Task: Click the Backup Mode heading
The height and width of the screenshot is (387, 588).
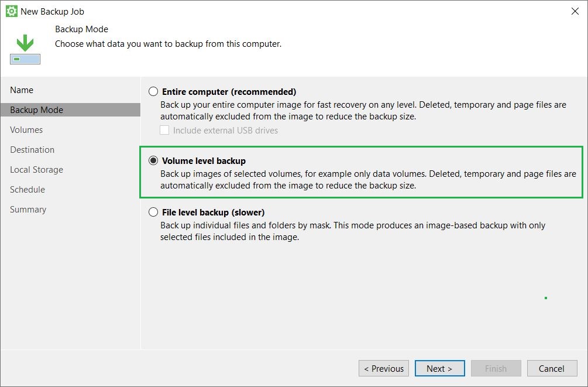Action: [80, 29]
